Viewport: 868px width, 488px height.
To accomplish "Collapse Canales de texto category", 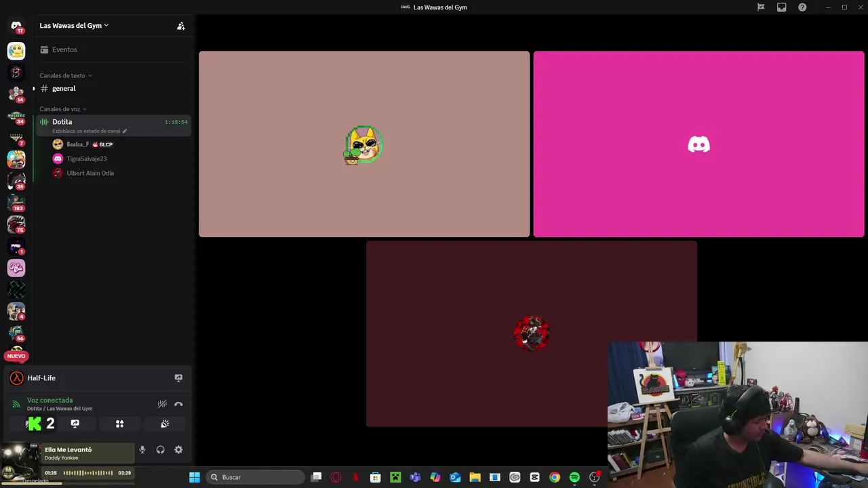I will pos(65,75).
